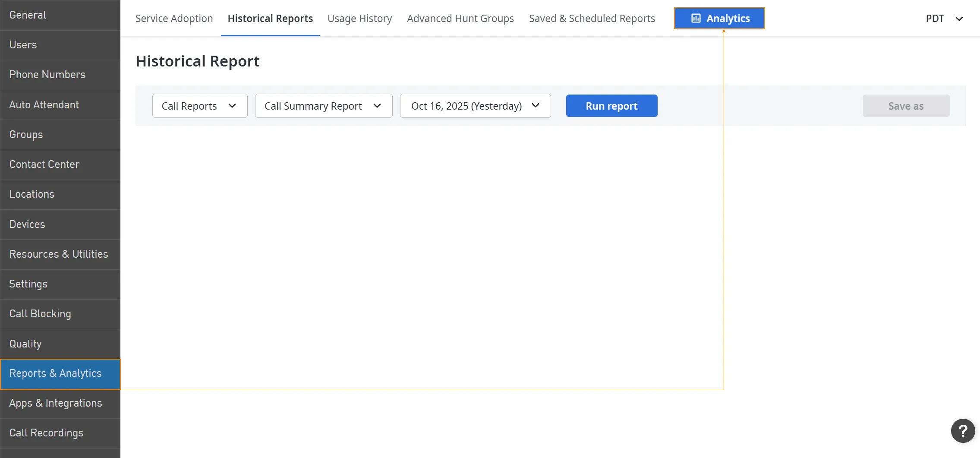Open Phone Numbers in the sidebar
Screen dimensions: 980x458
coord(60,75)
